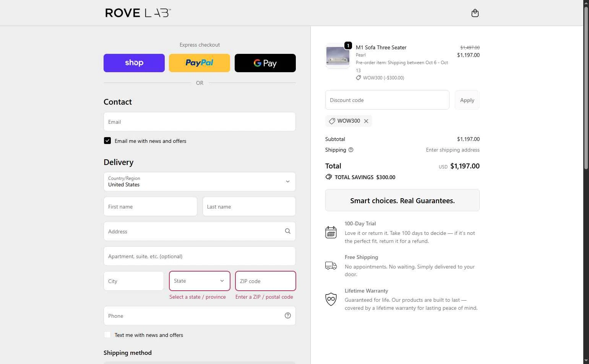The width and height of the screenshot is (589, 364).
Task: Click the page vertical scrollbar
Action: coord(586,88)
